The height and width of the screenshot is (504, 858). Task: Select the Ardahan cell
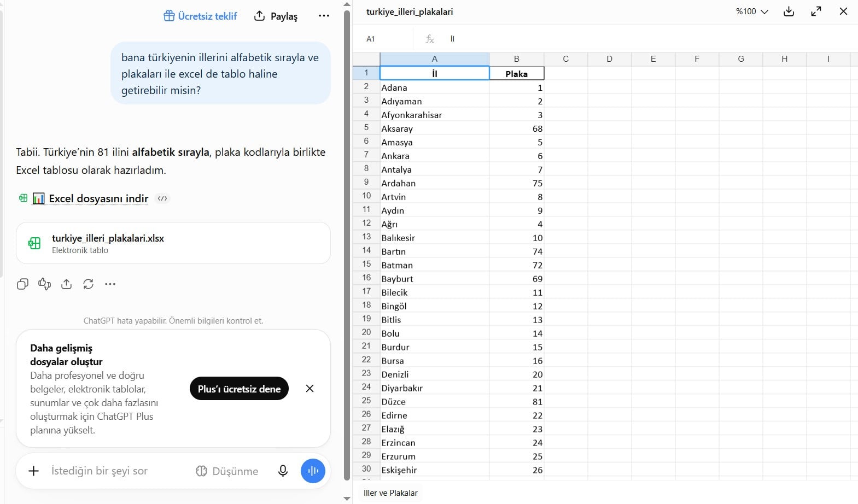pos(434,183)
